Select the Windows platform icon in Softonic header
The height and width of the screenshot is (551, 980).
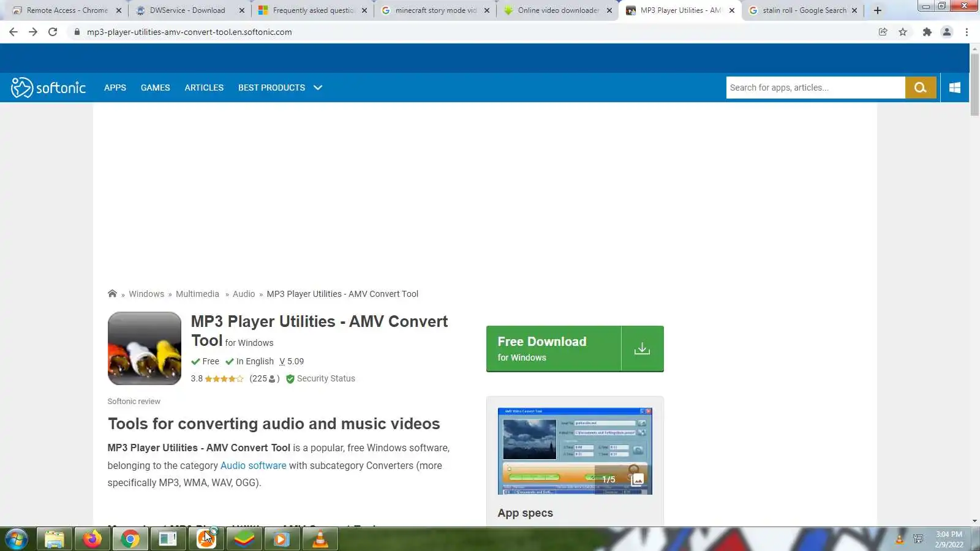[955, 88]
